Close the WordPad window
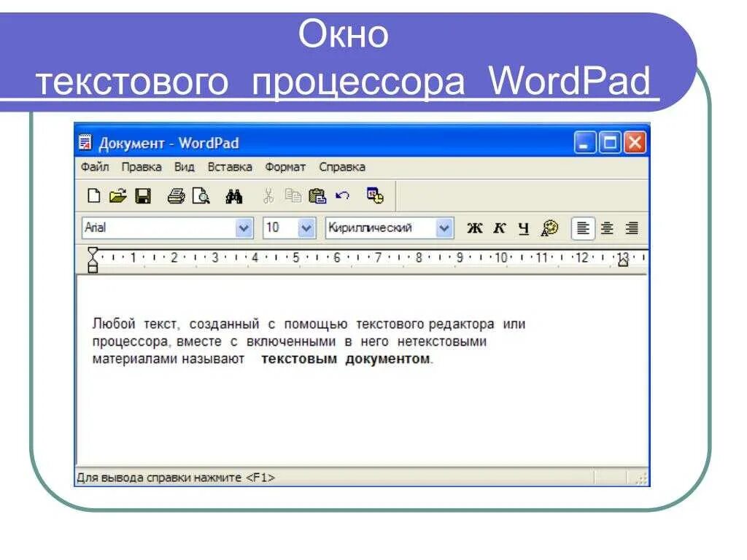The height and width of the screenshot is (560, 747). tap(635, 142)
